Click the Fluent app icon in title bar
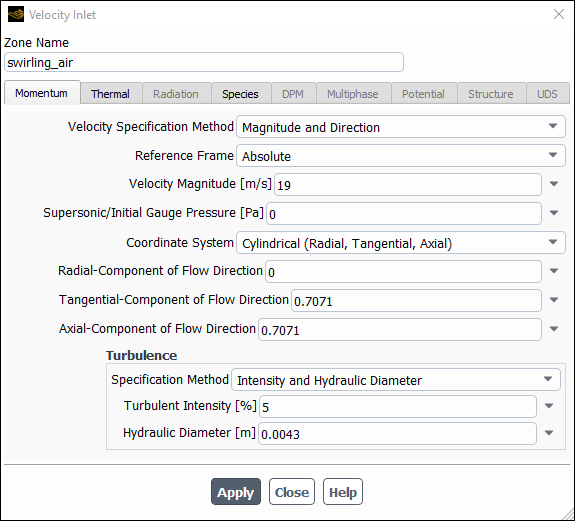This screenshot has width=575, height=521. point(16,14)
